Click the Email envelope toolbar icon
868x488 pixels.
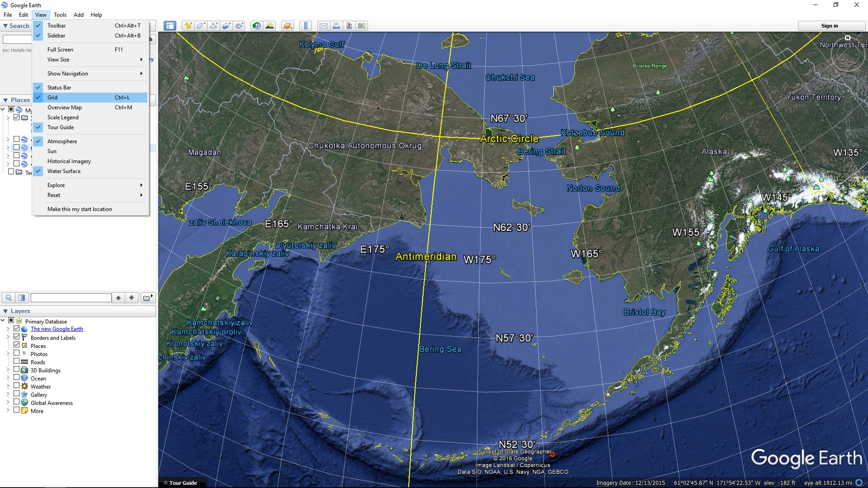(324, 26)
